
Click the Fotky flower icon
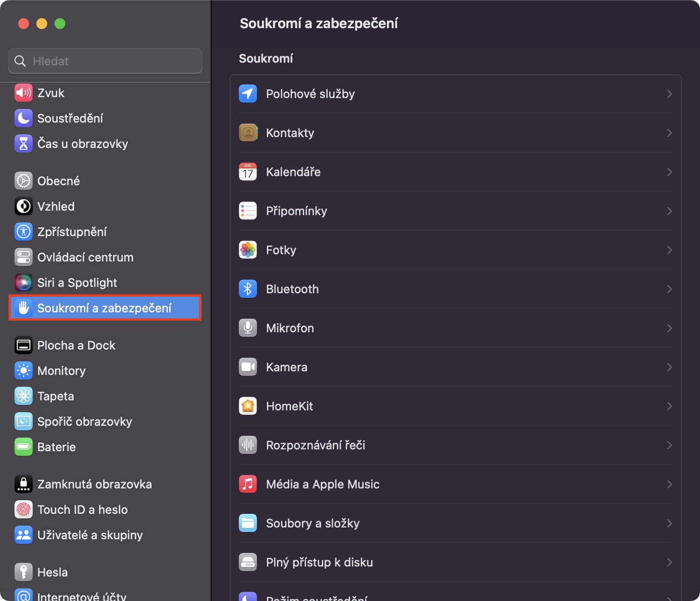pos(248,250)
